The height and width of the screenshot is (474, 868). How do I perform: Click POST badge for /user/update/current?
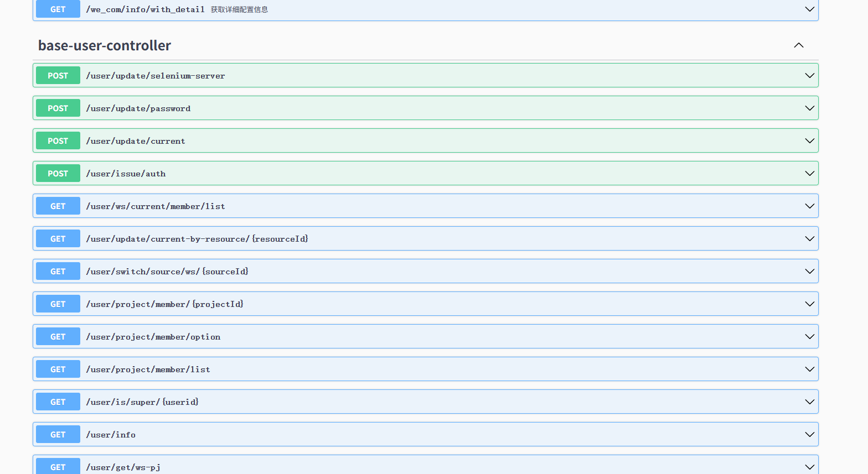click(58, 141)
